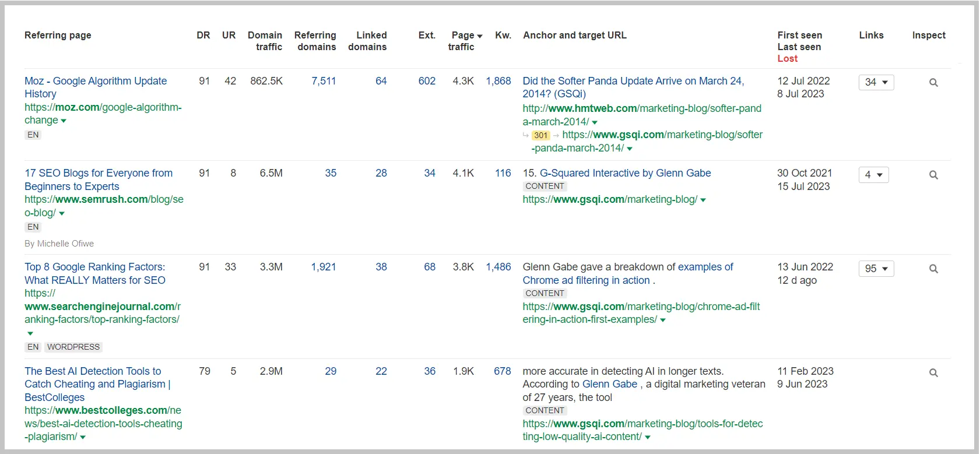The width and height of the screenshot is (980, 454).
Task: Click CONTENT badge under G-Squared Interactive anchor
Action: coord(545,186)
